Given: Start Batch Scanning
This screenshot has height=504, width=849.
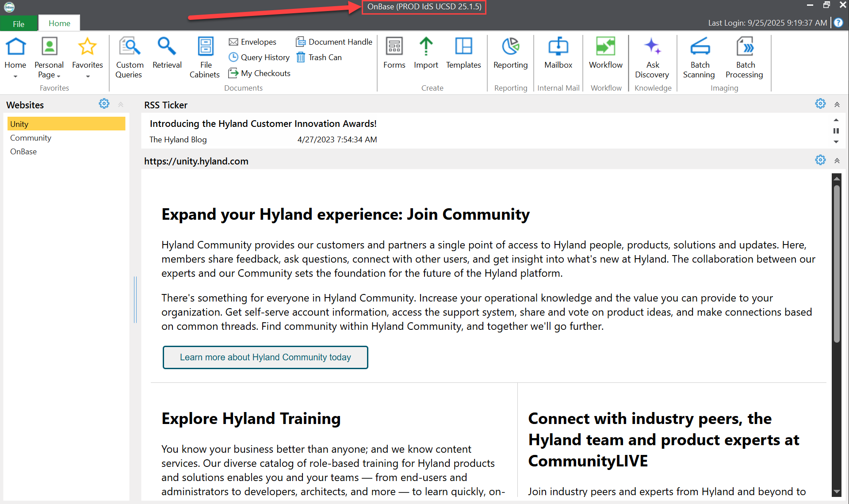Looking at the screenshot, I should [699, 58].
